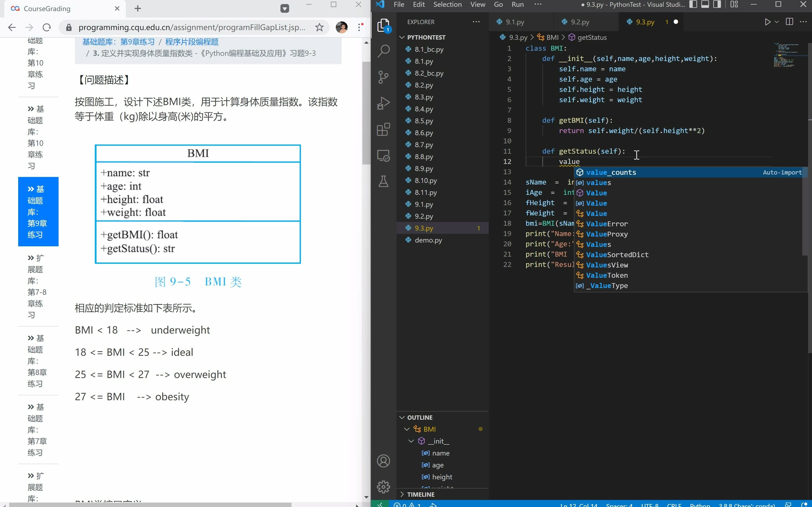Image resolution: width=812 pixels, height=507 pixels.
Task: Select ValueError from the autocomplete list
Action: pyautogui.click(x=607, y=224)
